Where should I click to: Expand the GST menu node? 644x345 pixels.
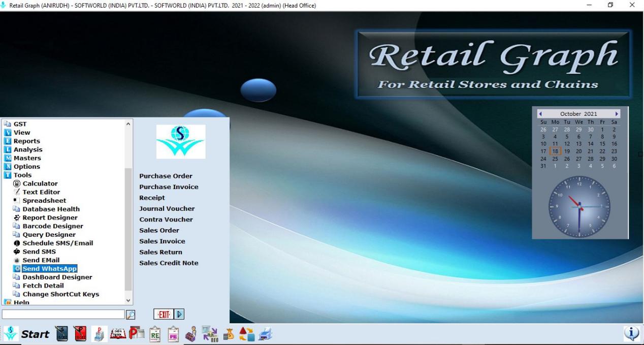(8, 124)
